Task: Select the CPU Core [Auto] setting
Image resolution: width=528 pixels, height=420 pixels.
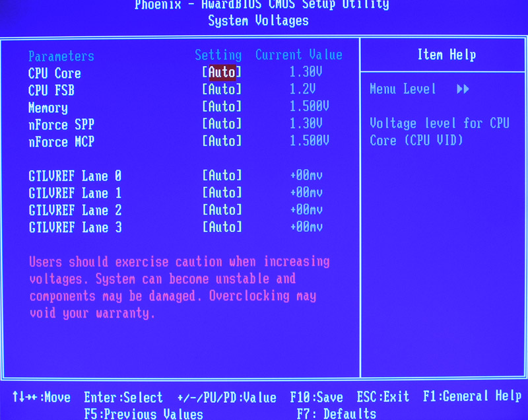Action: coord(222,72)
